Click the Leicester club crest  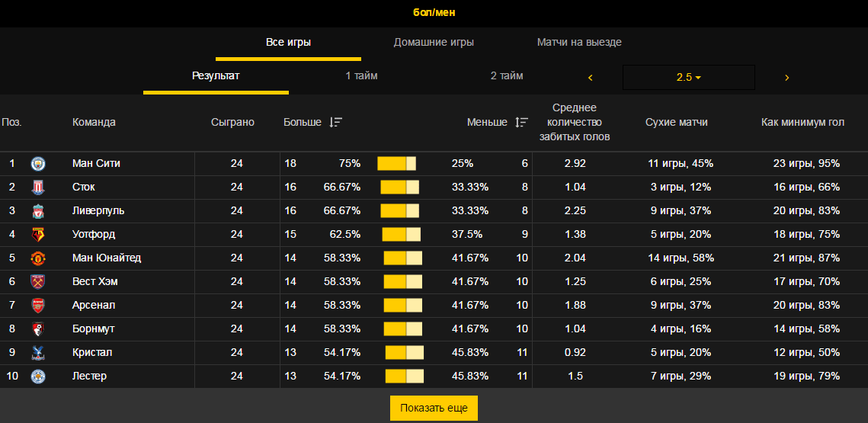click(38, 377)
